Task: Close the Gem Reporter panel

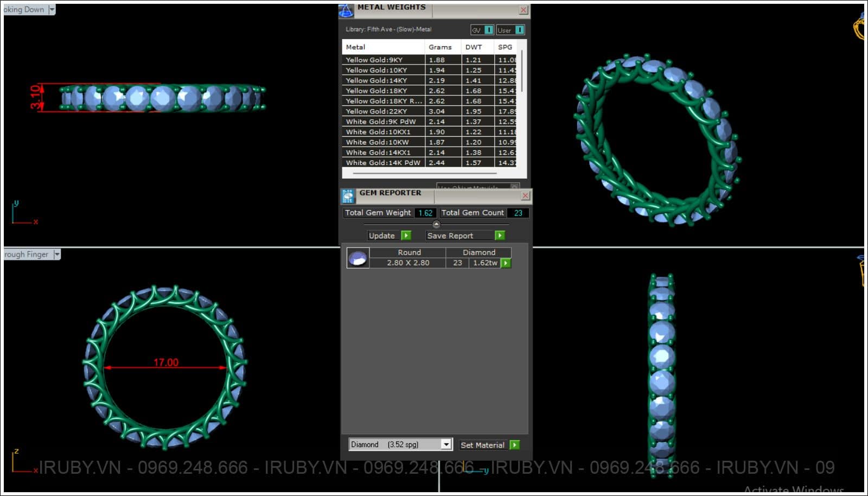Action: pos(525,195)
